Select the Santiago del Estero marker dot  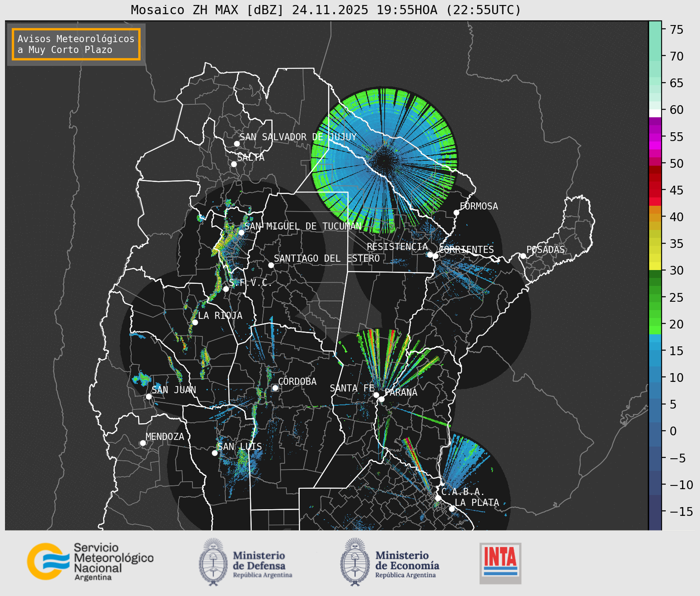pos(271,265)
